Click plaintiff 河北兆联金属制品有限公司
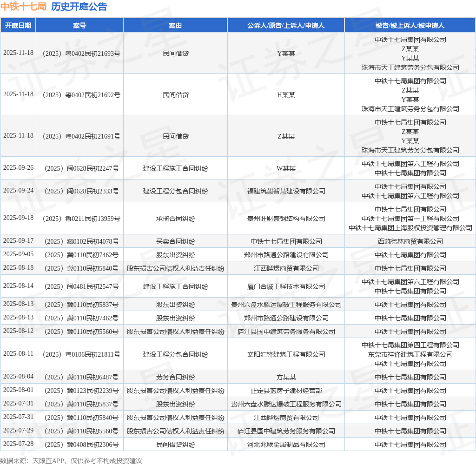This screenshot has width=476, height=465. pyautogui.click(x=286, y=445)
